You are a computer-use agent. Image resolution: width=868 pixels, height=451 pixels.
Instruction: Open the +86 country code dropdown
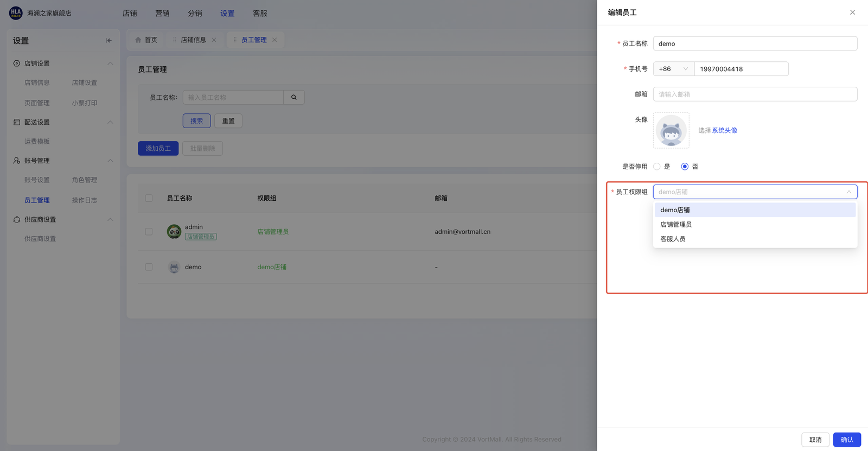(x=673, y=69)
